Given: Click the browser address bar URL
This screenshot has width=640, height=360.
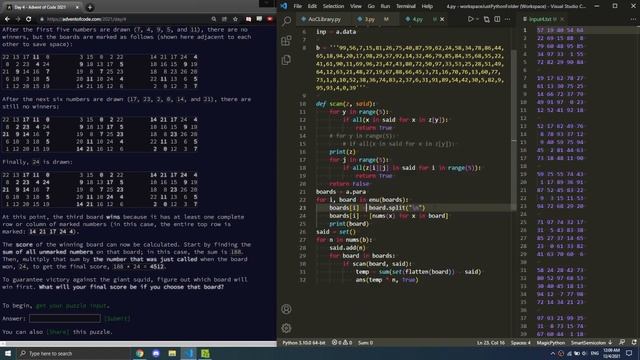Looking at the screenshot, I should 87,19.
